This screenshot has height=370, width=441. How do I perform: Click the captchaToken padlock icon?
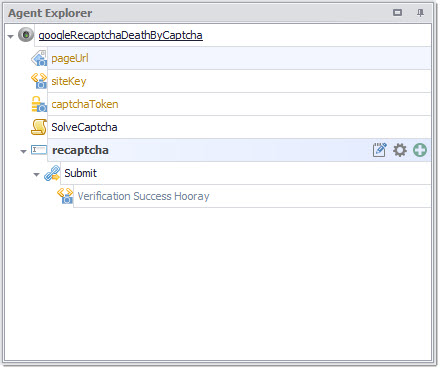tap(39, 104)
